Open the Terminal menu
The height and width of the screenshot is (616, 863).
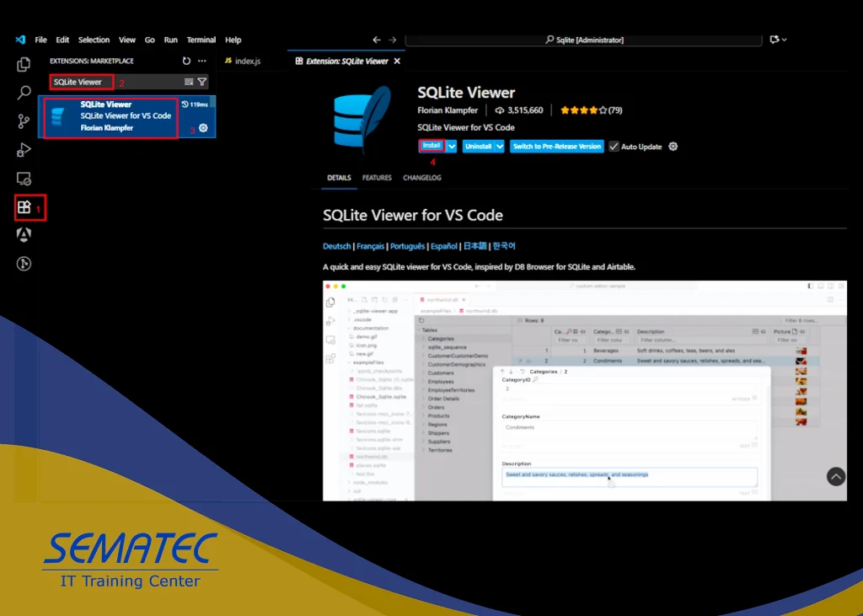(201, 40)
